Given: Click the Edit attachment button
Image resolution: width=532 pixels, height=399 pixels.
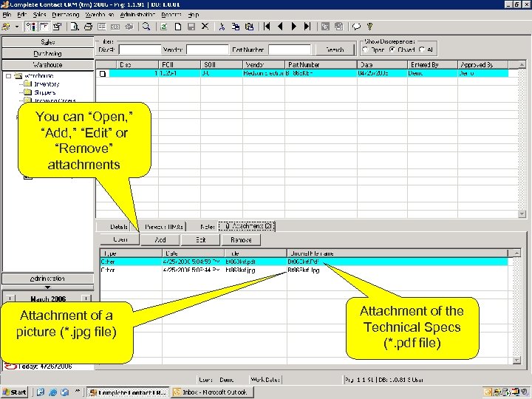Looking at the screenshot, I should click(200, 240).
